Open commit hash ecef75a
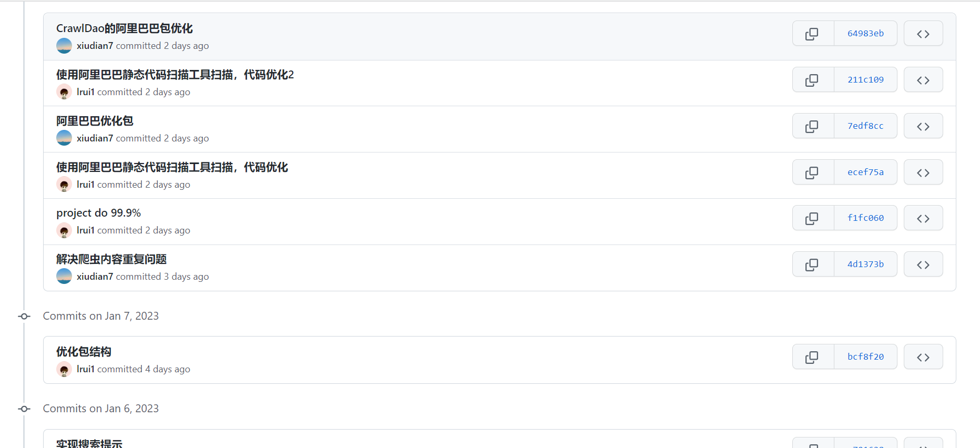This screenshot has width=980, height=448. 865,172
